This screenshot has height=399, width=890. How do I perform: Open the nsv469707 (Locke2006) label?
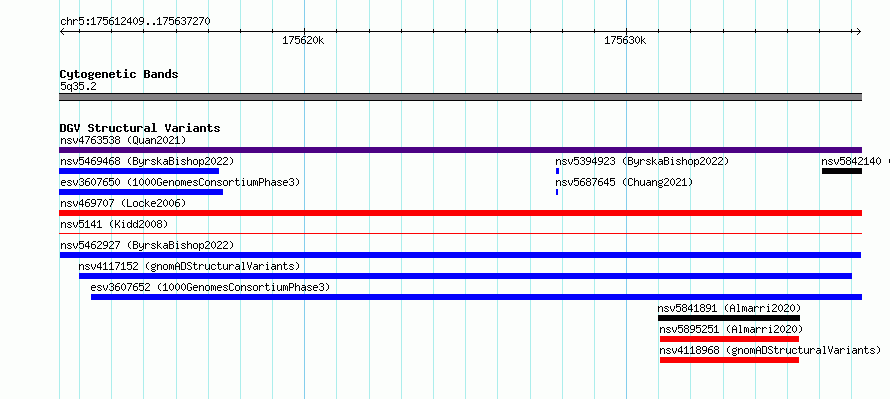[x=123, y=203]
